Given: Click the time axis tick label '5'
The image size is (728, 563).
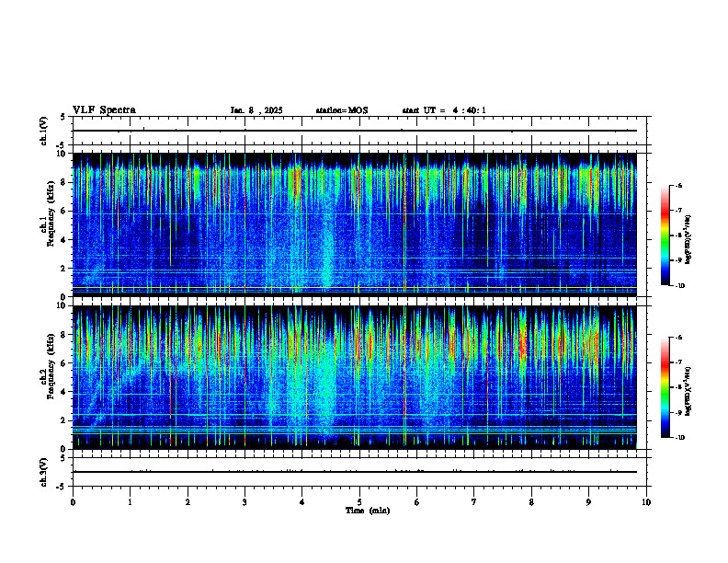Looking at the screenshot, I should point(359,502).
